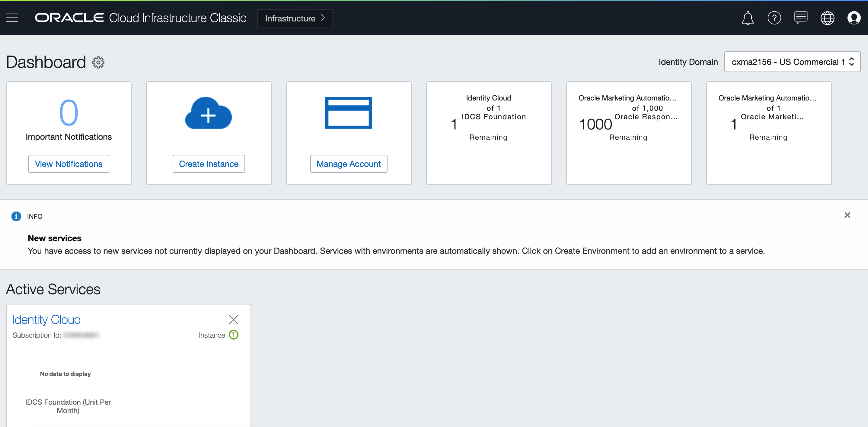The width and height of the screenshot is (868, 427).
Task: Remove the Identity Cloud service tile
Action: click(234, 320)
